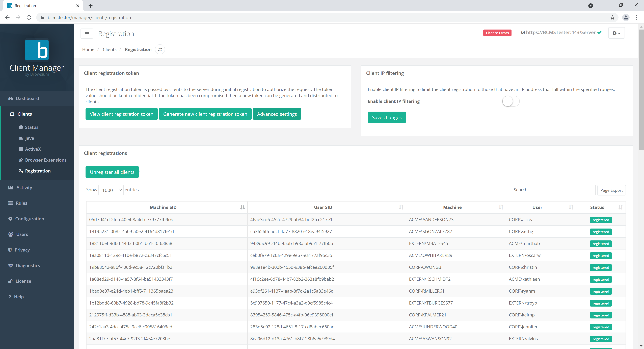Collapse the sidebar with the hamburger button
This screenshot has width=644, height=349.
click(87, 33)
